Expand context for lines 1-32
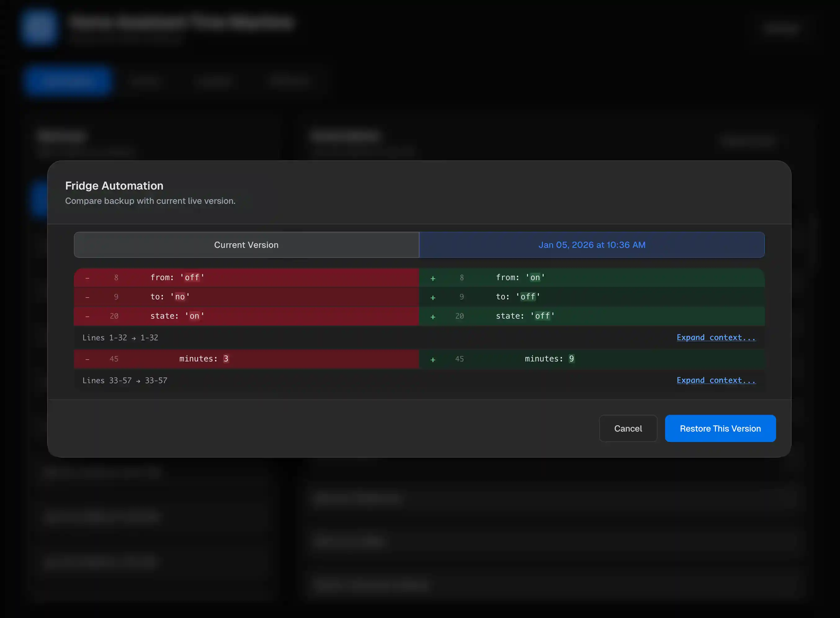The width and height of the screenshot is (840, 618). [x=716, y=337]
